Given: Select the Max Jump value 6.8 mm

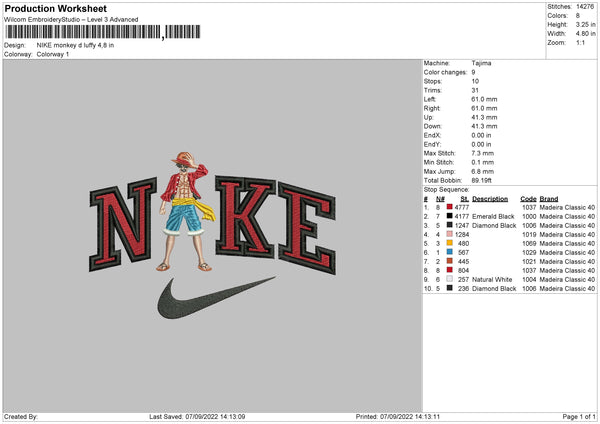Looking at the screenshot, I should coord(482,171).
